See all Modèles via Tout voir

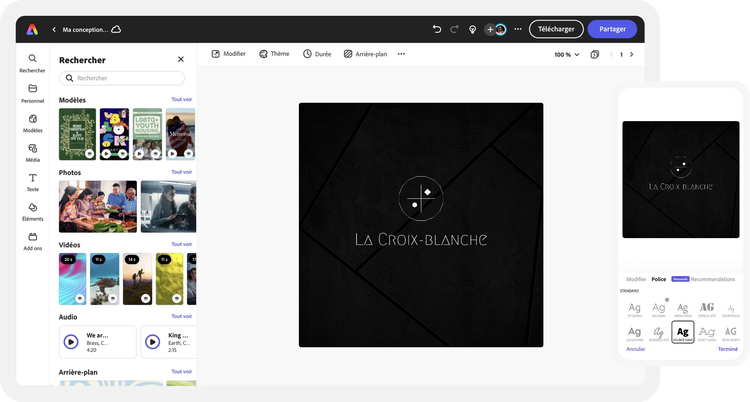click(x=182, y=100)
